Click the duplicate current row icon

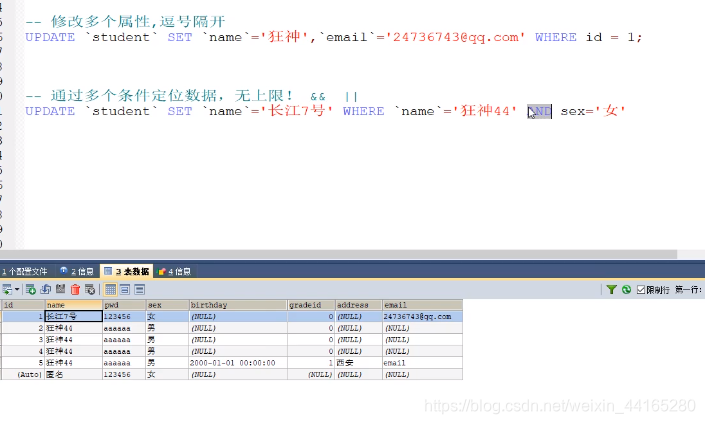(x=45, y=290)
